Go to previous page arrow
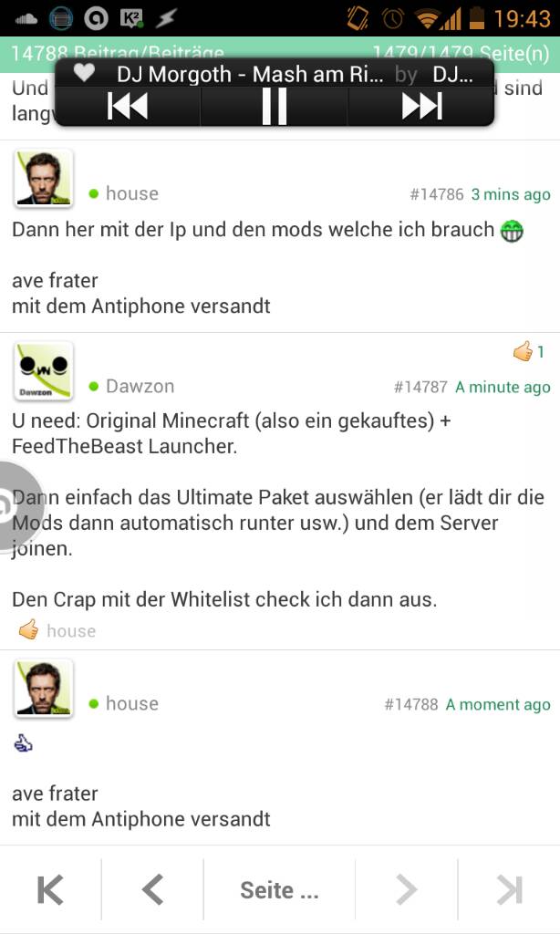This screenshot has height=934, width=560. (x=152, y=890)
